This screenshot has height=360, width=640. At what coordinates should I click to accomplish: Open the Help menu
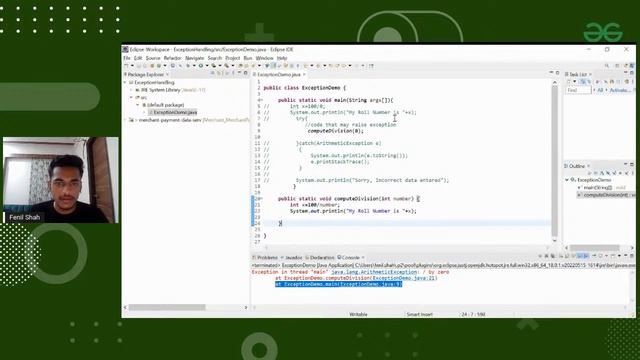(282, 58)
